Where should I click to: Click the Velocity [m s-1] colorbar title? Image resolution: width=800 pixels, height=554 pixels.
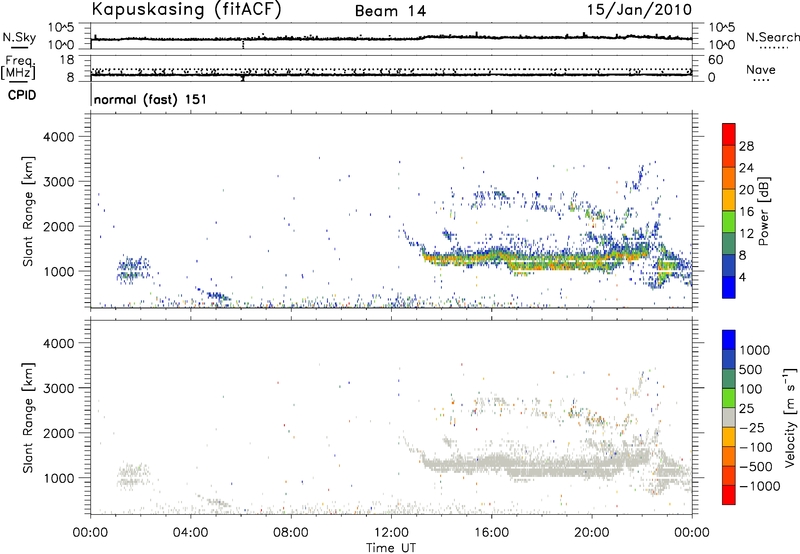point(790,417)
